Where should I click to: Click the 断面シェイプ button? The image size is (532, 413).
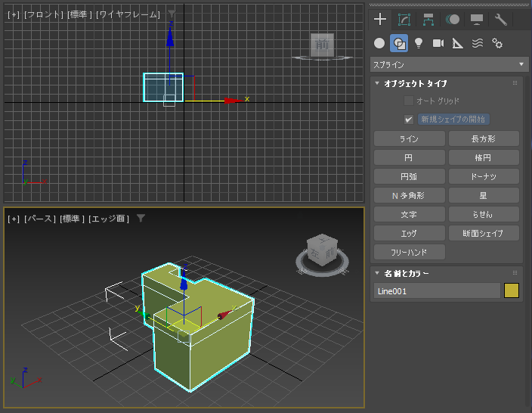484,233
